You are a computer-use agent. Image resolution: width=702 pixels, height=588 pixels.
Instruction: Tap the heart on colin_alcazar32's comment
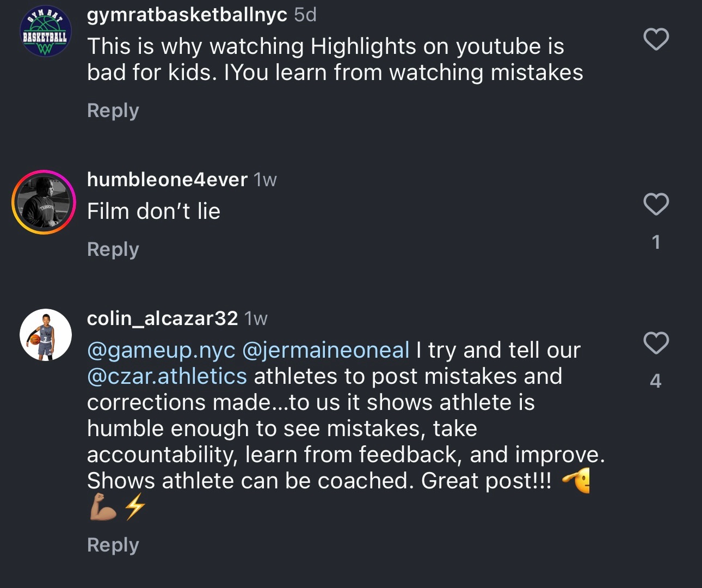[656, 343]
